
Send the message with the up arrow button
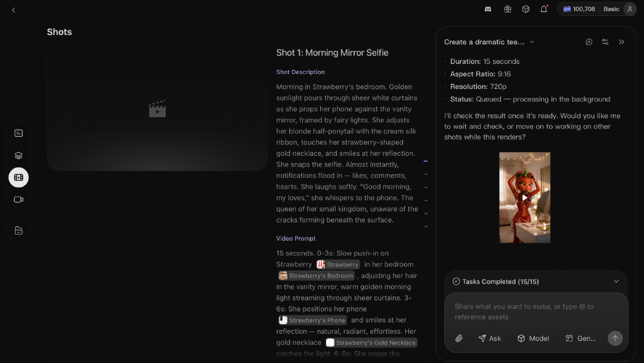(615, 339)
